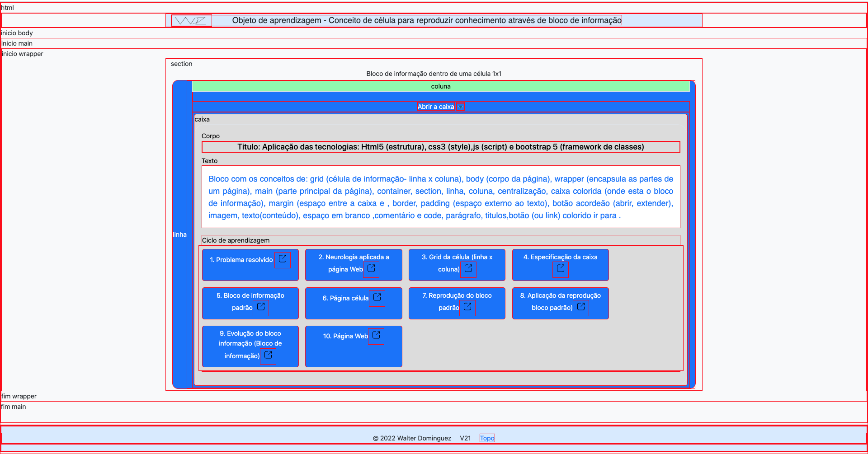The height and width of the screenshot is (454, 868).
Task: Click external link icon on Evolução do bloco card
Action: pyautogui.click(x=268, y=356)
